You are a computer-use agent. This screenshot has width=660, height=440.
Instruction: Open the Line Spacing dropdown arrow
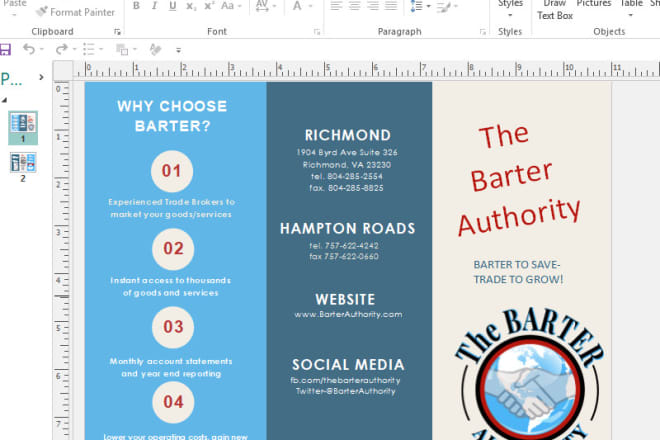(x=428, y=6)
